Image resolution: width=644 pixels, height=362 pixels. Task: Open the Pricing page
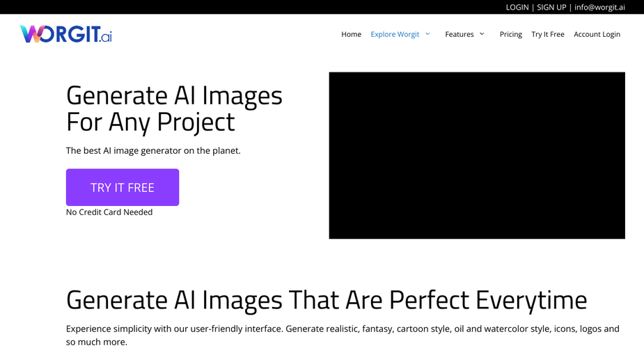pos(510,34)
